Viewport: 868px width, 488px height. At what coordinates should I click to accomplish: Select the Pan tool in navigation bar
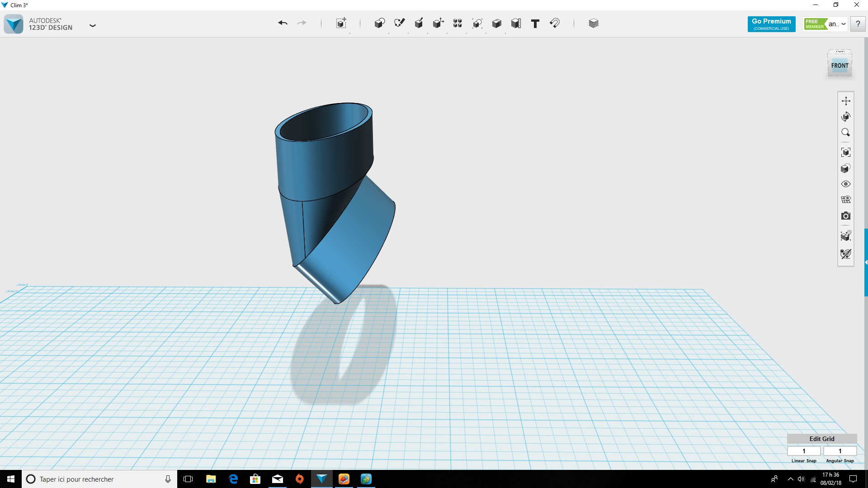(x=846, y=101)
